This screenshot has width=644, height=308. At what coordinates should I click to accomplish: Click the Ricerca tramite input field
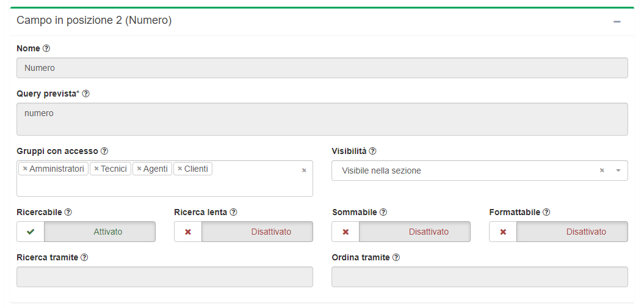coord(165,277)
